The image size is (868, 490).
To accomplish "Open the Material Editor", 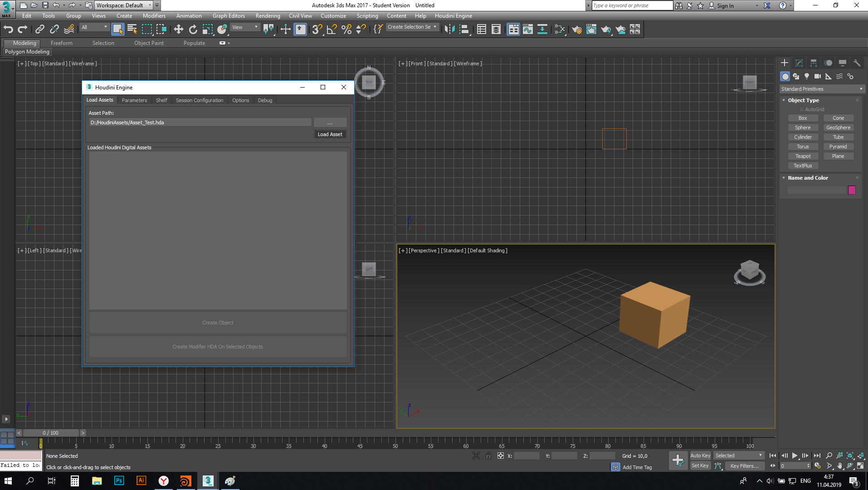I will tap(560, 29).
